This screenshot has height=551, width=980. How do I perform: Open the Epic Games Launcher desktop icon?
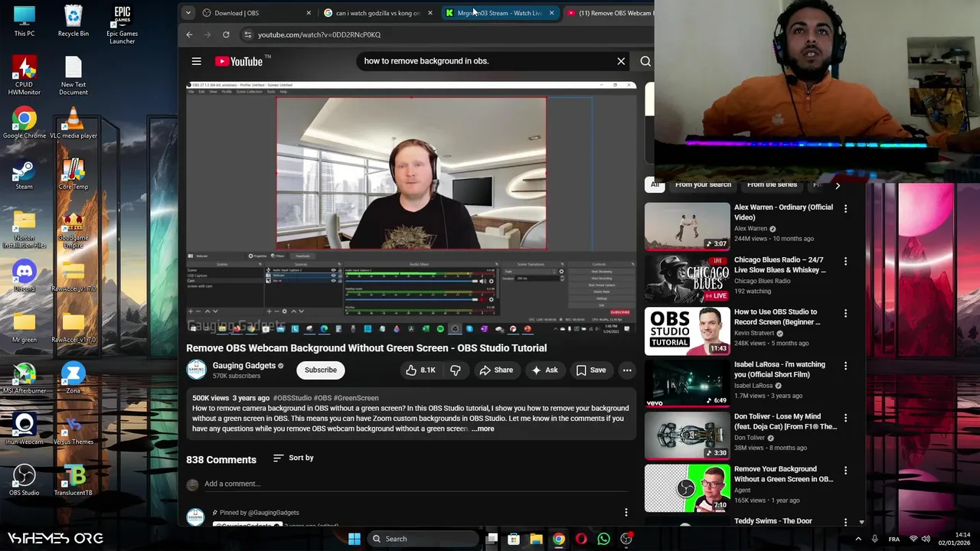(122, 24)
